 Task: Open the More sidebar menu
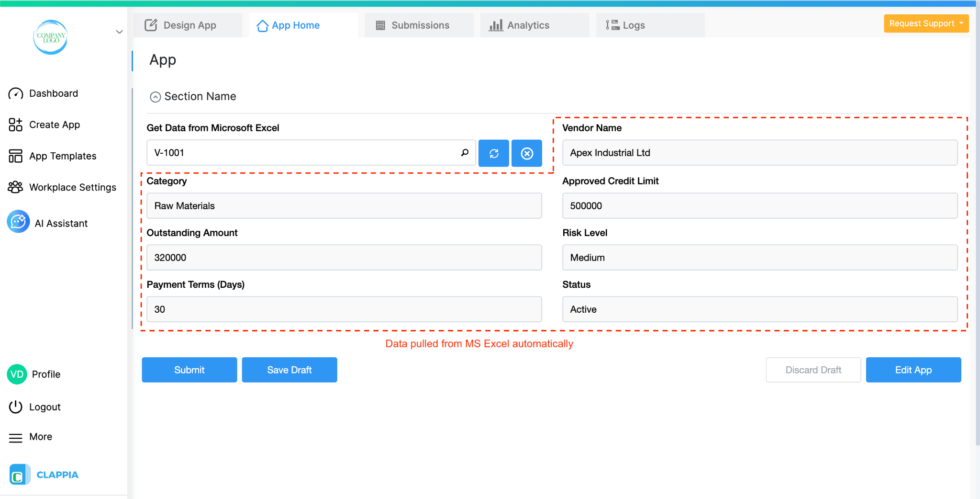[40, 436]
